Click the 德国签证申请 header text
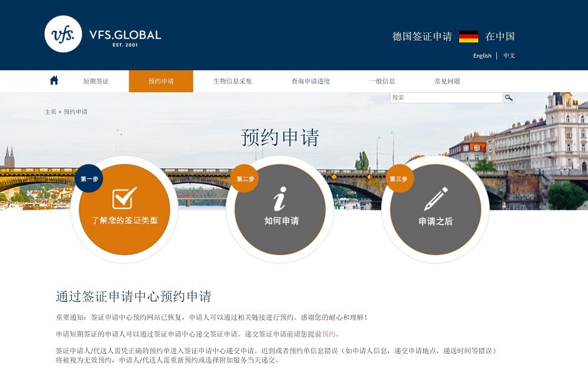Screen dimensions: 588x369 pyautogui.click(x=422, y=36)
